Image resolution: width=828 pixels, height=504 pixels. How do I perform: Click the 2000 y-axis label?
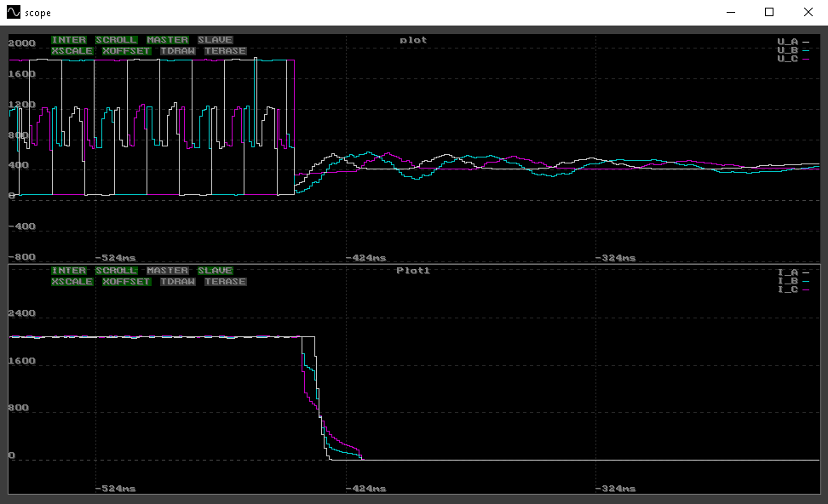[x=22, y=43]
